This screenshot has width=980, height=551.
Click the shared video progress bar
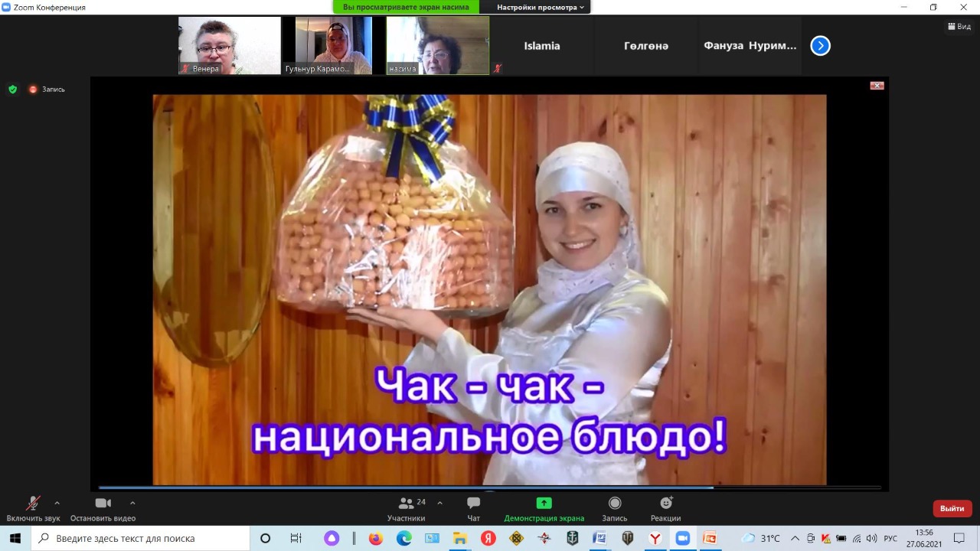[x=406, y=487]
